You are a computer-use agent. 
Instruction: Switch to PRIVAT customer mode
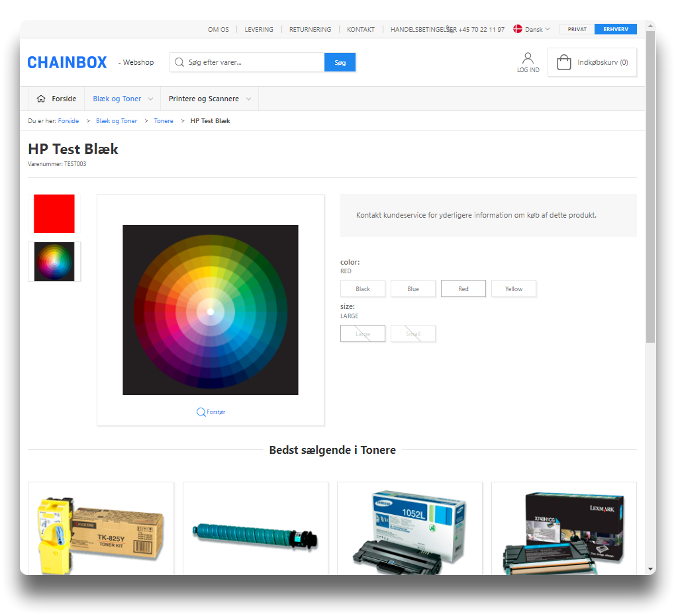tap(577, 29)
